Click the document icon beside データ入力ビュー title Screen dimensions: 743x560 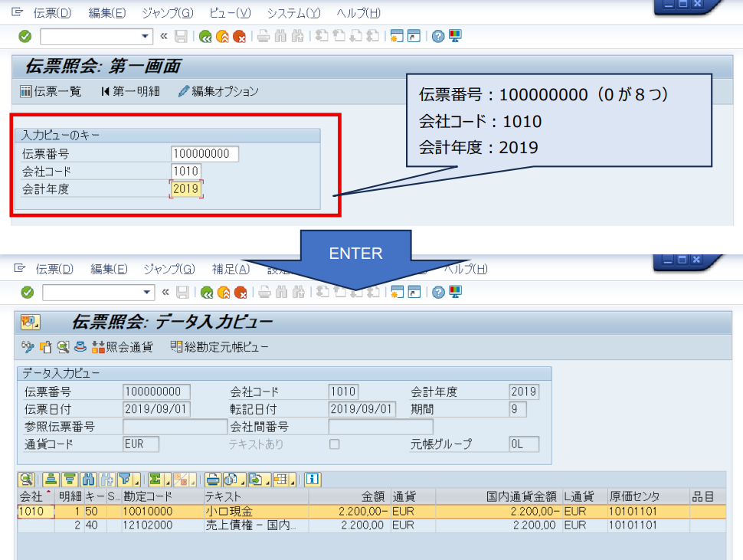(31, 323)
